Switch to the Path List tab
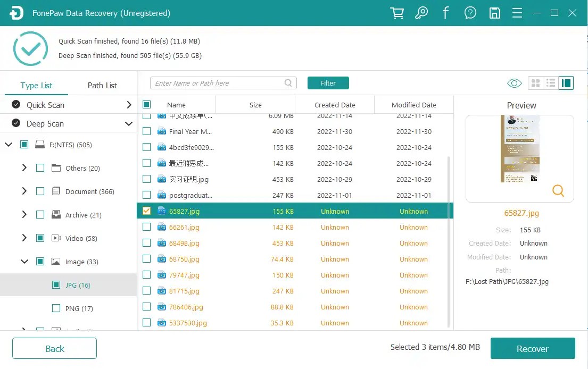588x369 pixels. pos(102,86)
